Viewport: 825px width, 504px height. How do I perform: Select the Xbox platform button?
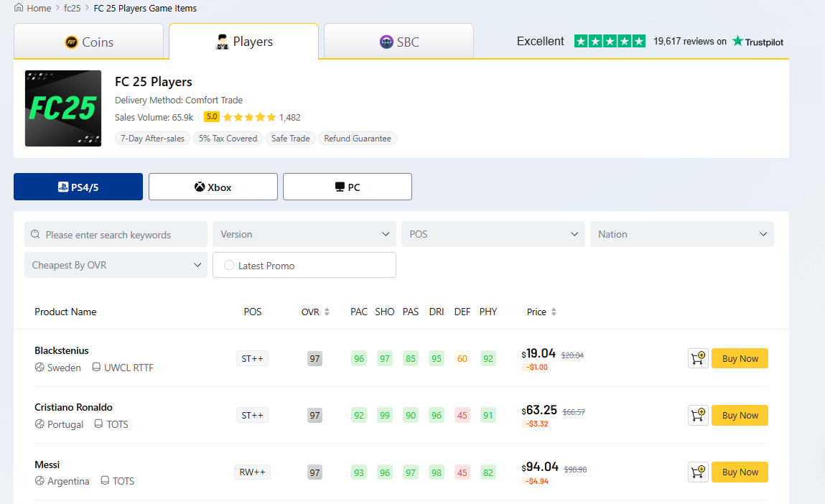tap(213, 187)
